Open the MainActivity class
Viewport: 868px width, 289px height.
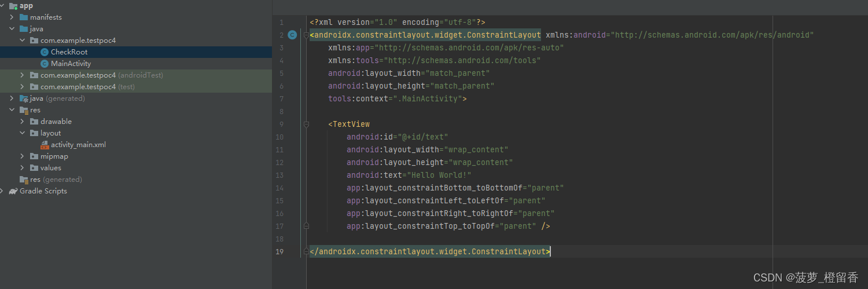[71, 64]
